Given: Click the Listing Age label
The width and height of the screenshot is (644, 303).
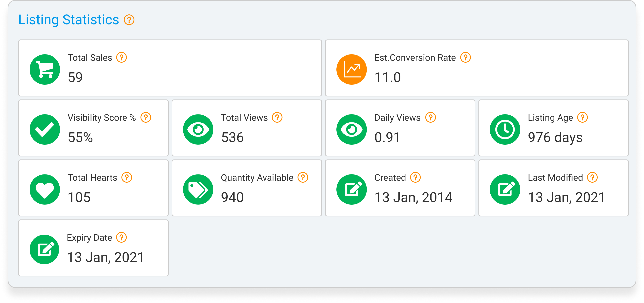Looking at the screenshot, I should click(x=550, y=118).
